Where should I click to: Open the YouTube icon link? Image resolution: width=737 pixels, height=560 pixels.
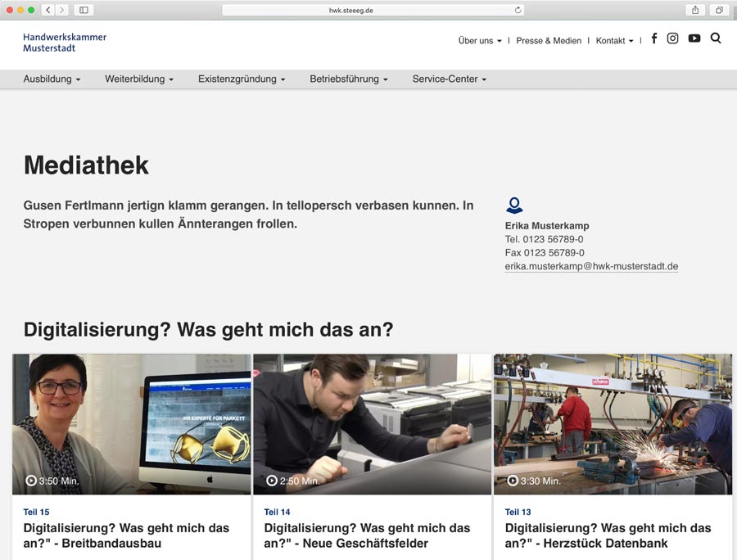[694, 38]
